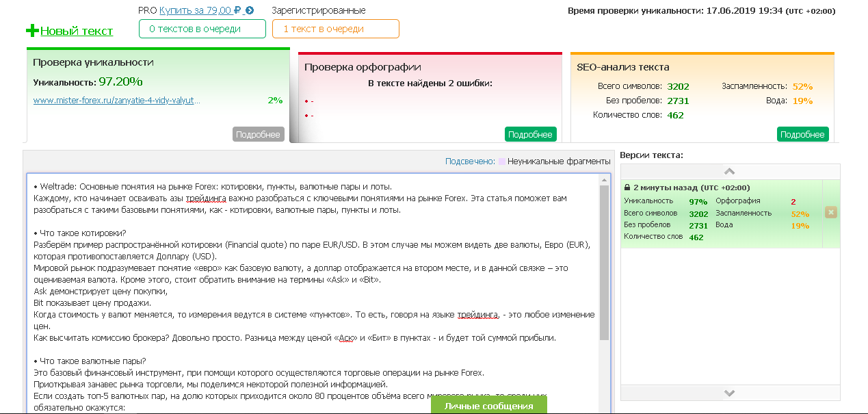Click the lock icon on the saved version

(627, 187)
